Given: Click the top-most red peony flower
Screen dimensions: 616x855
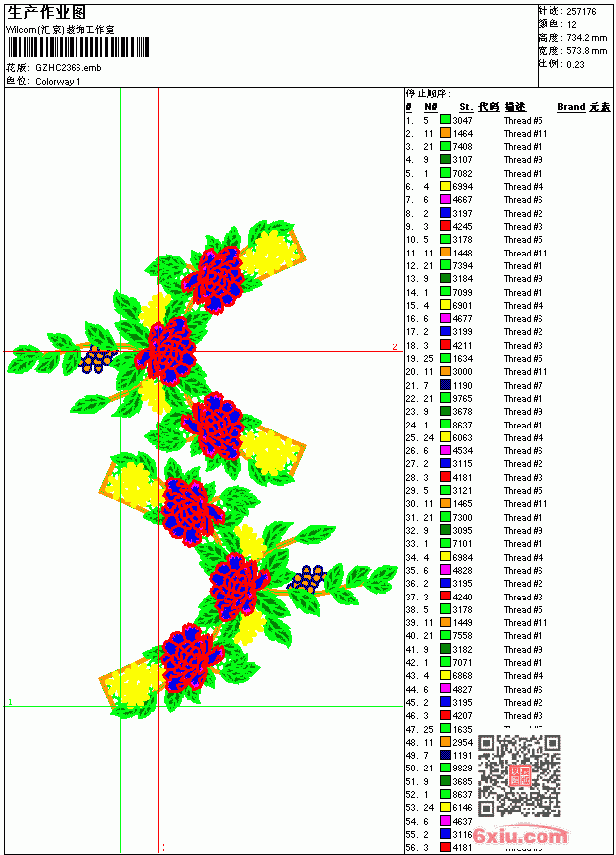Looking at the screenshot, I should [214, 278].
